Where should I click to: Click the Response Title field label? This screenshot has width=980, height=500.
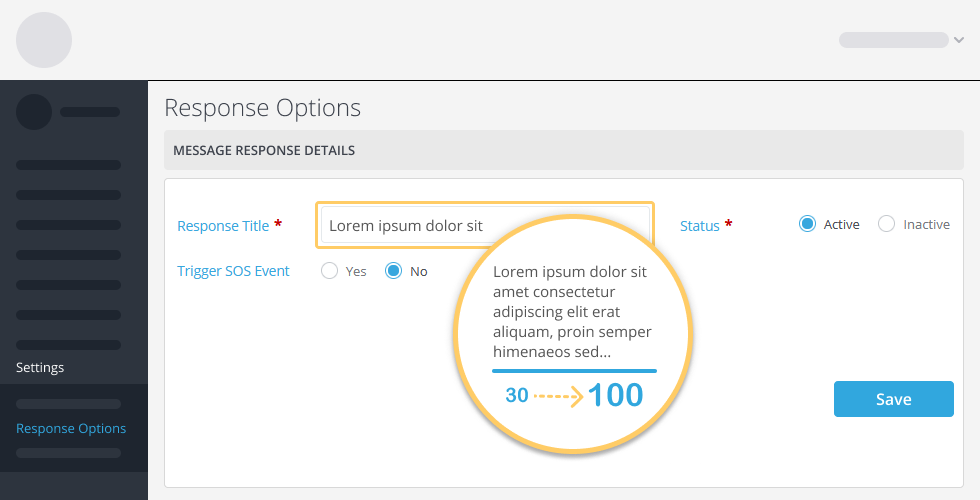[223, 226]
